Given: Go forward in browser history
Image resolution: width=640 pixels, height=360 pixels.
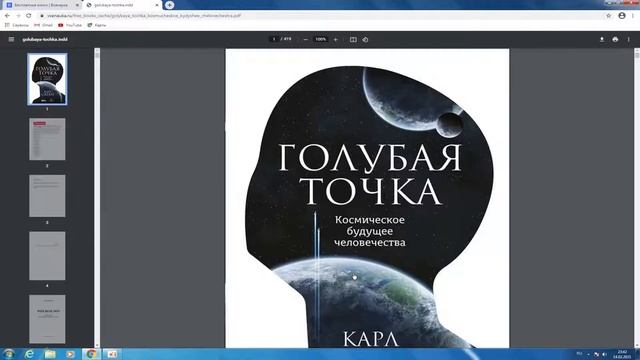Looking at the screenshot, I should [x=18, y=16].
